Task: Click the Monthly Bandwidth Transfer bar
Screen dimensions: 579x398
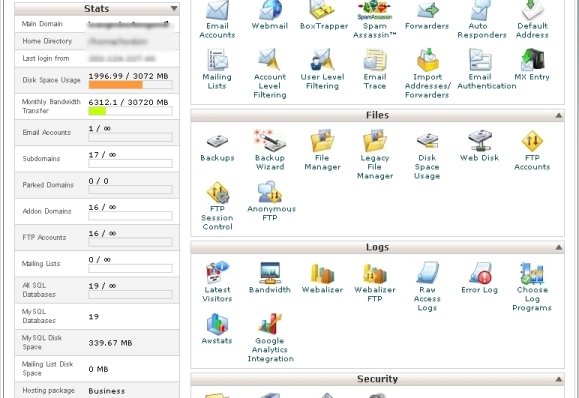Action: click(130, 111)
